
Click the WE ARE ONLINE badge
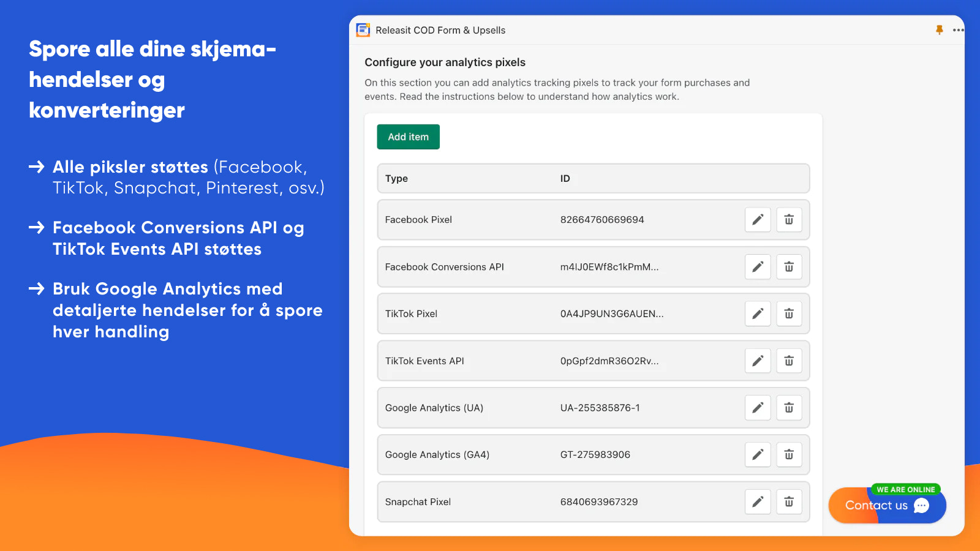(x=905, y=489)
